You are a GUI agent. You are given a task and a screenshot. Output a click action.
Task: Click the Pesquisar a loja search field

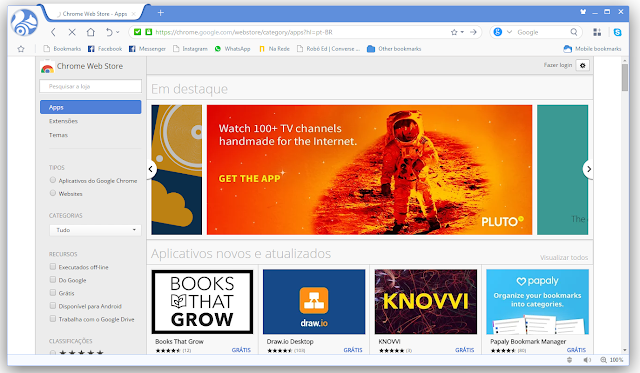point(91,86)
